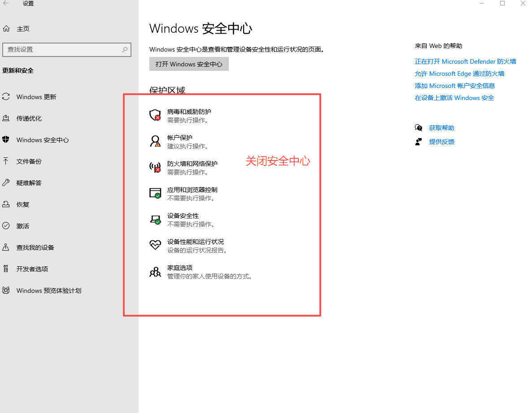Open 帐户保护 protection area
Screen dimensions: 532x413
pyautogui.click(x=179, y=142)
